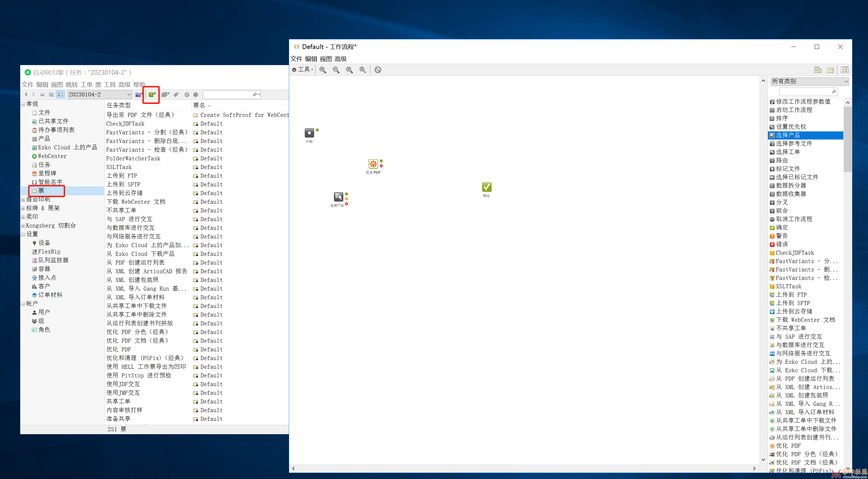Click the grey tag icon in Automation Engine toolbar
The height and width of the screenshot is (479, 868).
point(177,95)
